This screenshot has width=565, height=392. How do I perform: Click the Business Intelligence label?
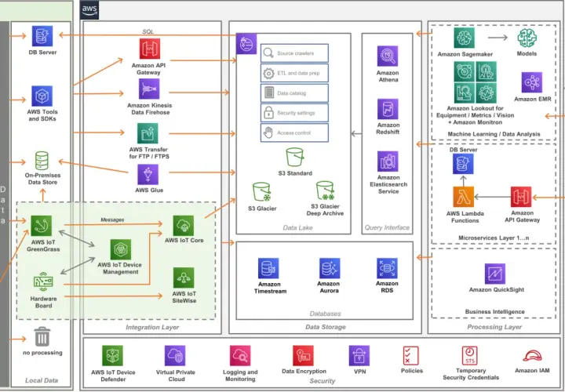[494, 312]
